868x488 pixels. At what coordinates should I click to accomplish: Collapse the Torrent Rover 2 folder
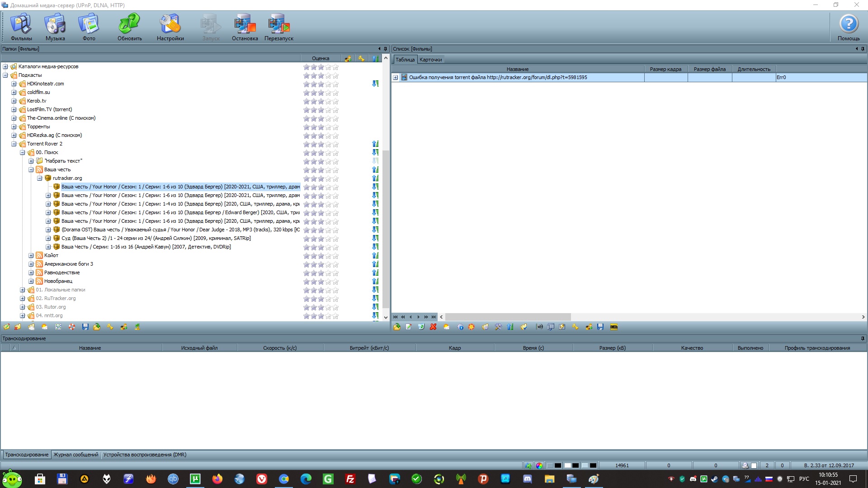(14, 144)
